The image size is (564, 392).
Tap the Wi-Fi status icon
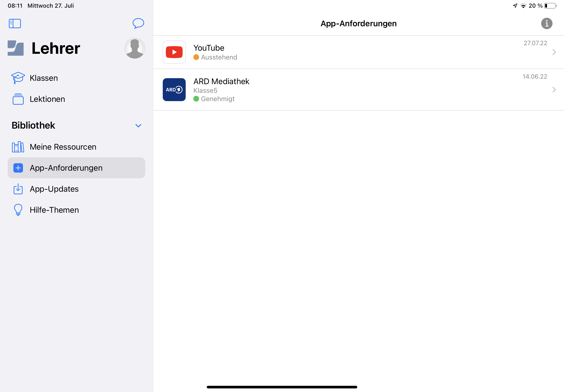click(523, 6)
